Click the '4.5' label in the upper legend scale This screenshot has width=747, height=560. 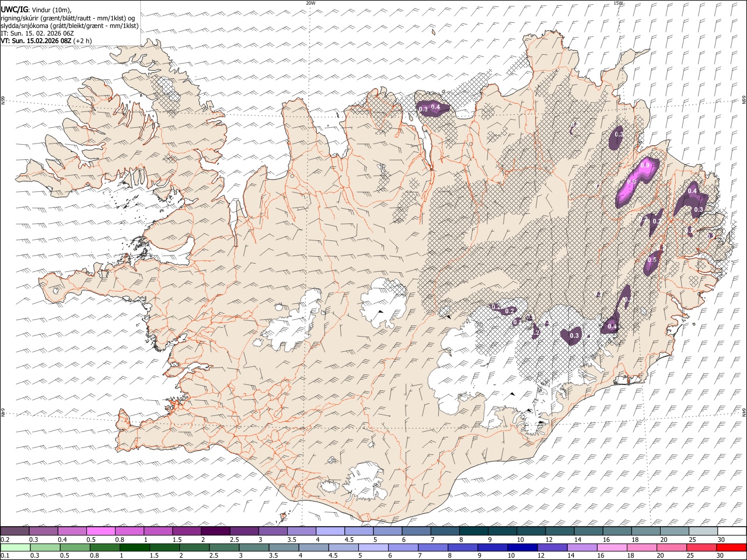point(350,540)
